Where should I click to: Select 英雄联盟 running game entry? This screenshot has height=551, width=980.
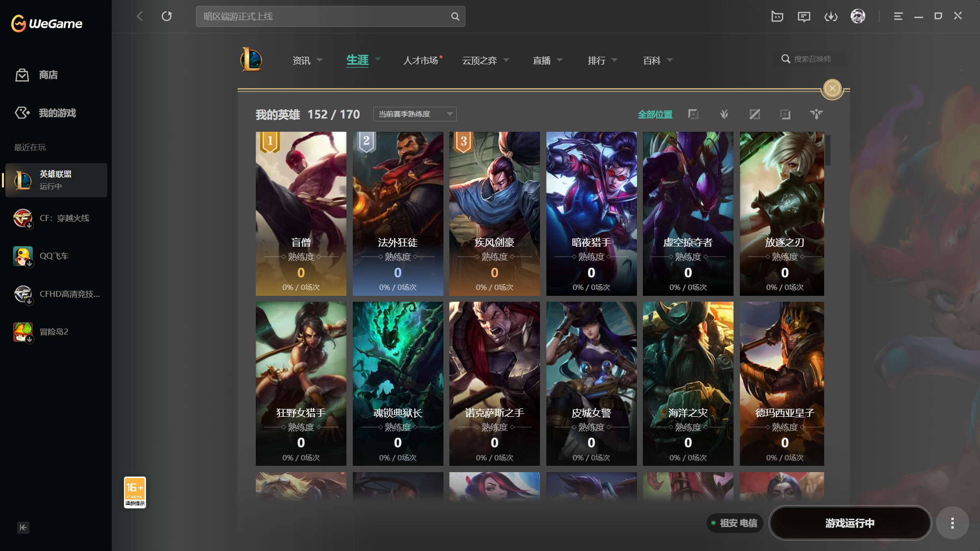click(x=56, y=180)
